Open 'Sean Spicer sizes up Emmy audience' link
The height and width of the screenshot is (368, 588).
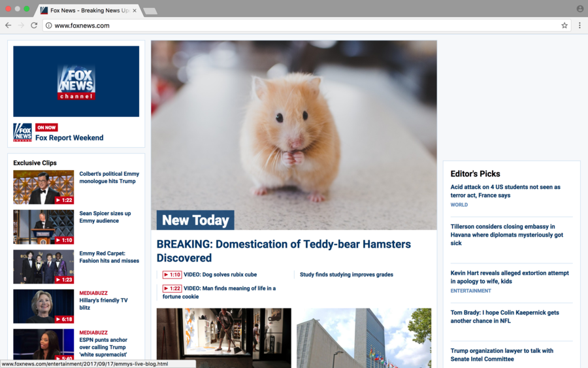[x=105, y=217]
